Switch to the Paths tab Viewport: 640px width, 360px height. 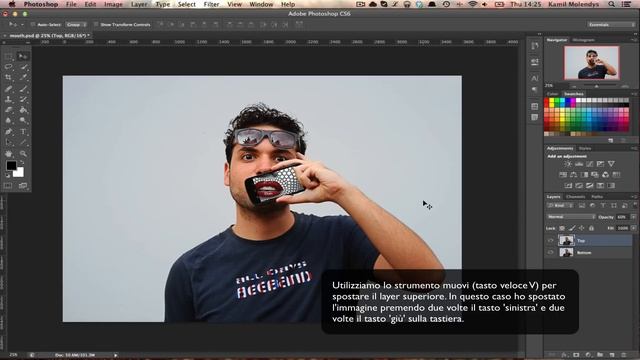coord(597,197)
